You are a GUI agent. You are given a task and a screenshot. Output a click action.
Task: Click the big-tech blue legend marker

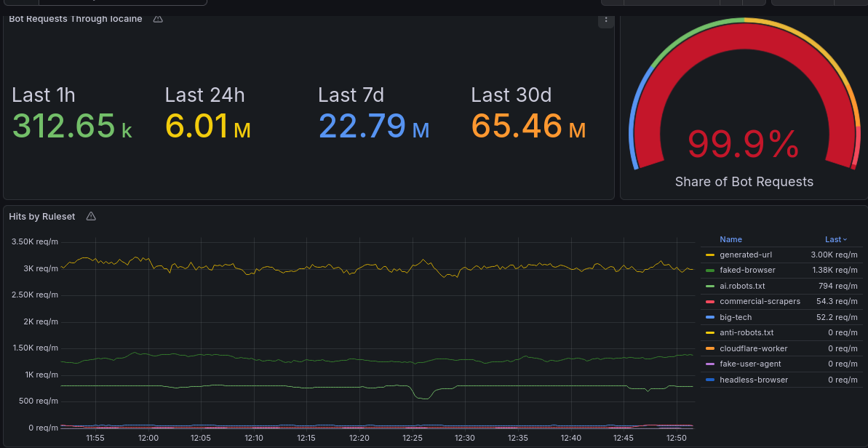tap(710, 317)
